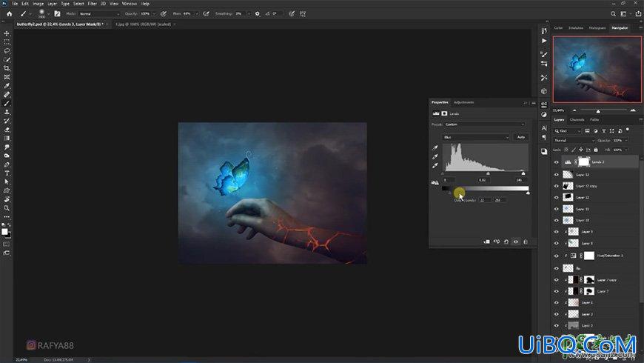
Task: Open the Filter menu
Action: pos(92,3)
